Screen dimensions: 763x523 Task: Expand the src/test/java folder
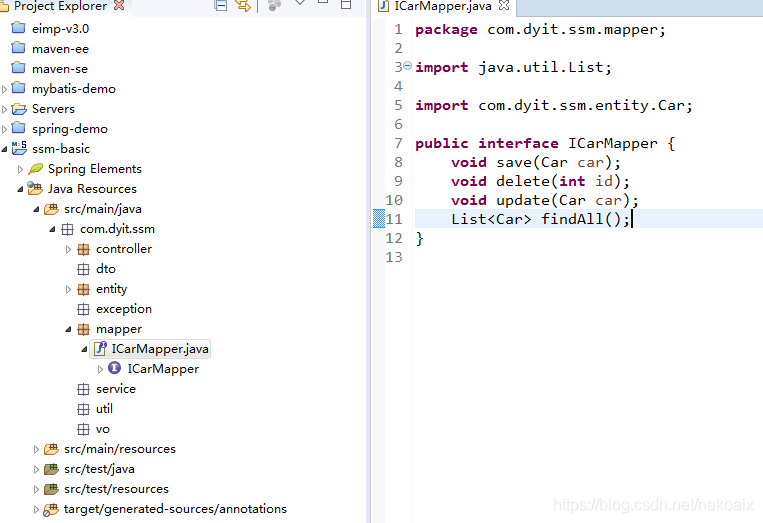[36, 469]
